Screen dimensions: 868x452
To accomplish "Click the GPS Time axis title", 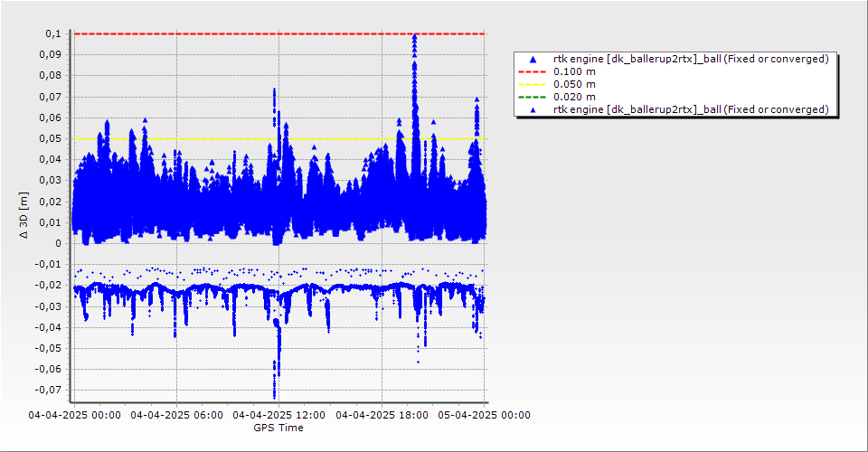I will [278, 428].
